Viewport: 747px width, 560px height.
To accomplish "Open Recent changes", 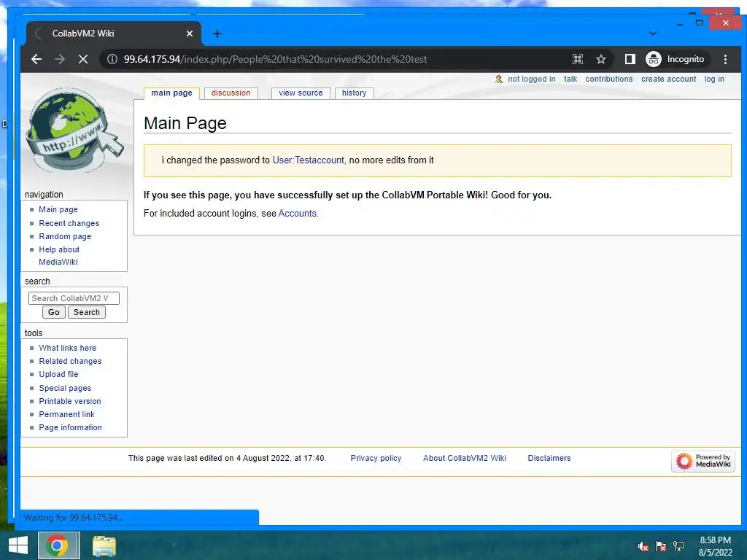I will click(x=69, y=223).
